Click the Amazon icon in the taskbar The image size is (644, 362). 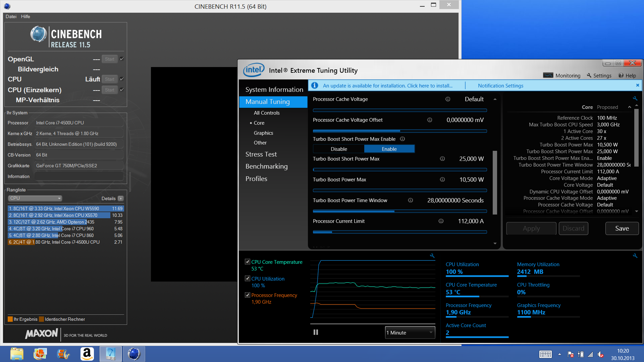pos(87,354)
